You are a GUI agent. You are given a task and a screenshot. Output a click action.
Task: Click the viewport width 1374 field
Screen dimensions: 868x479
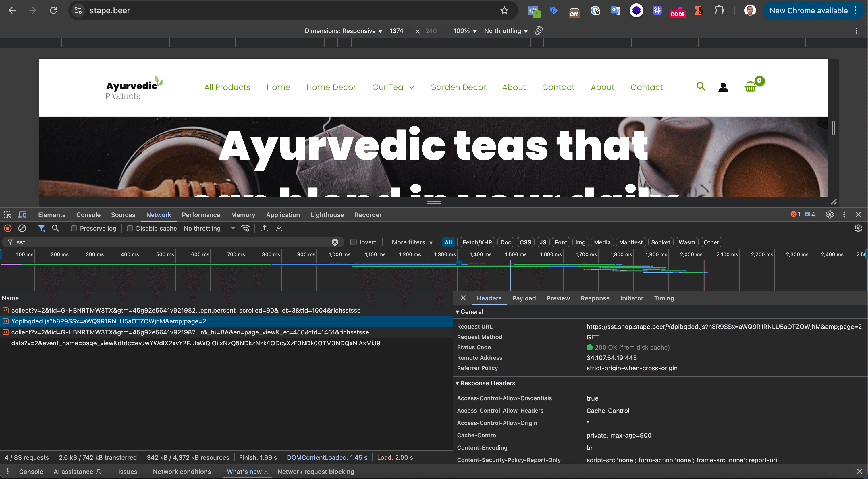click(x=397, y=31)
